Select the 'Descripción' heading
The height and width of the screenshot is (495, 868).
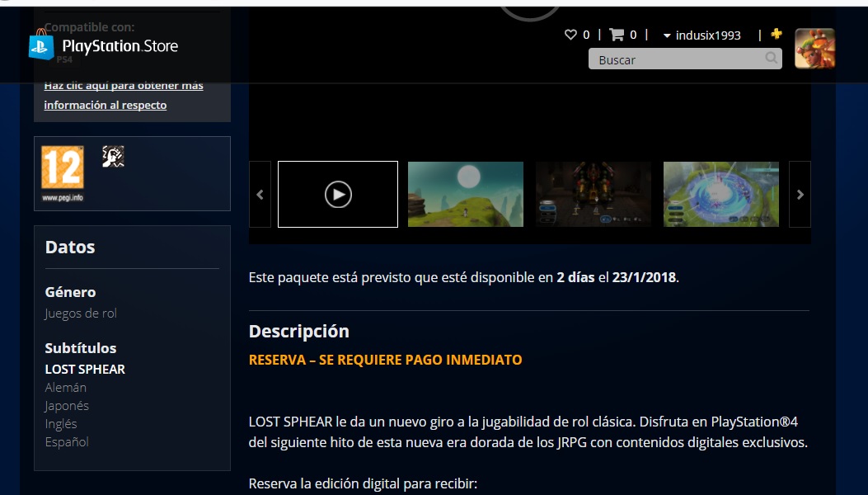(x=299, y=332)
